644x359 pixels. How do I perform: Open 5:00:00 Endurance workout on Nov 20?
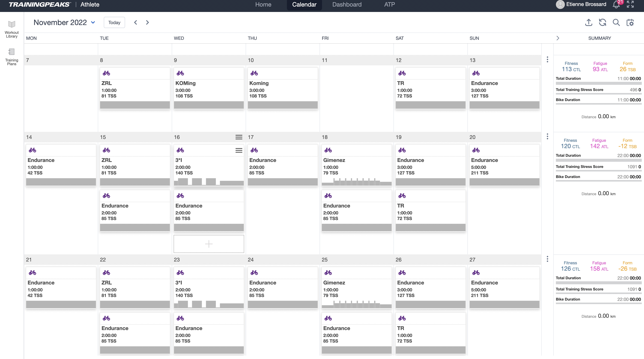pos(505,165)
